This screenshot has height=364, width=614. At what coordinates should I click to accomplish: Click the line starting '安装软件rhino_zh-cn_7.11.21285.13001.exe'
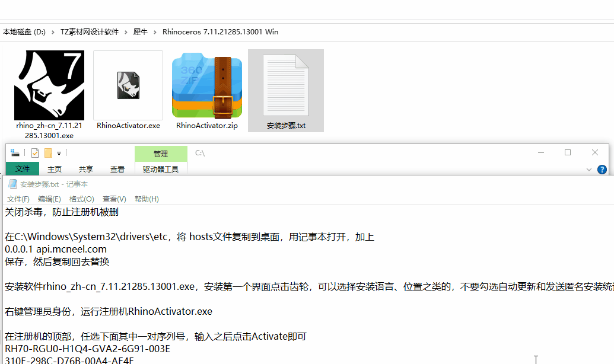[x=309, y=286]
